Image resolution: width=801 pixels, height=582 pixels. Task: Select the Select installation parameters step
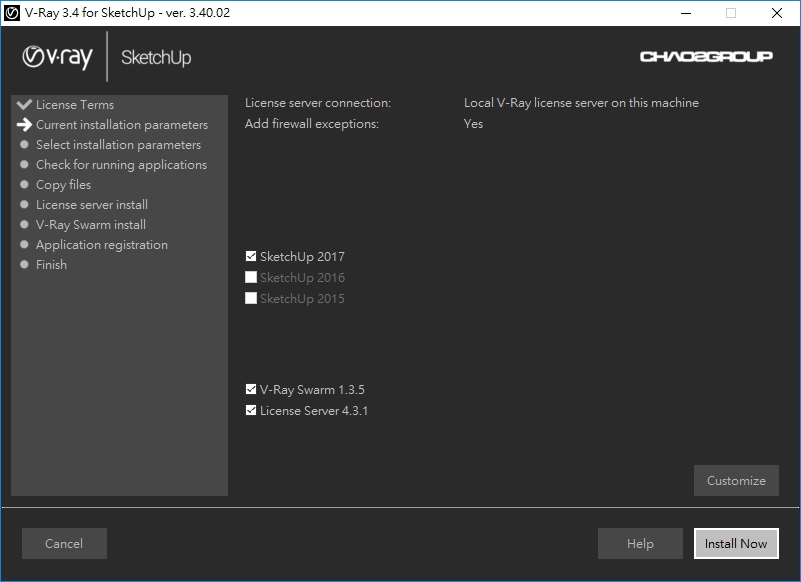118,145
